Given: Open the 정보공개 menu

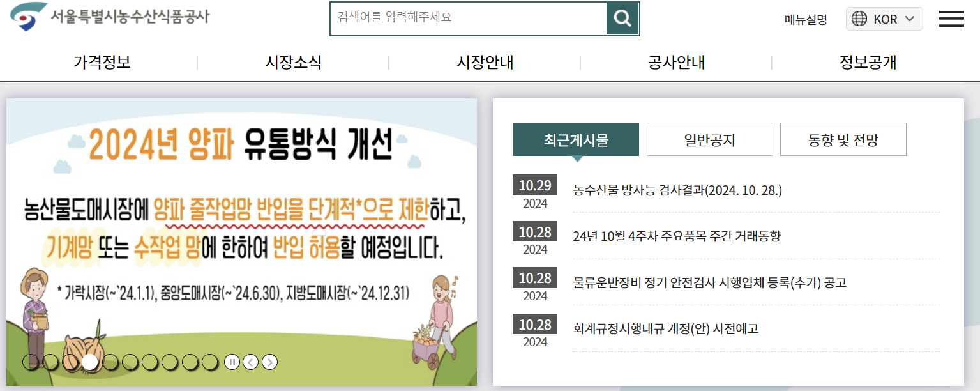Looking at the screenshot, I should [x=868, y=63].
